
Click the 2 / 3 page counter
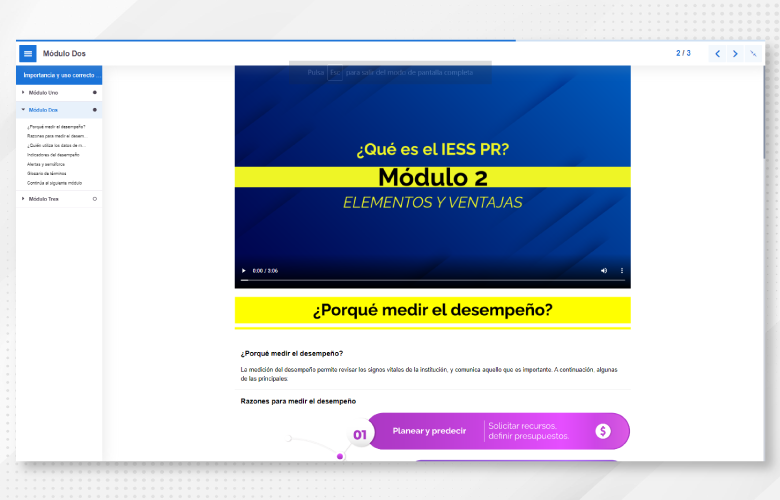(x=683, y=53)
